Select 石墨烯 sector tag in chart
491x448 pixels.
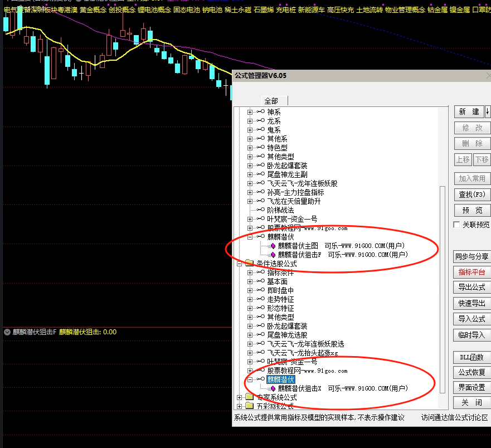click(264, 10)
